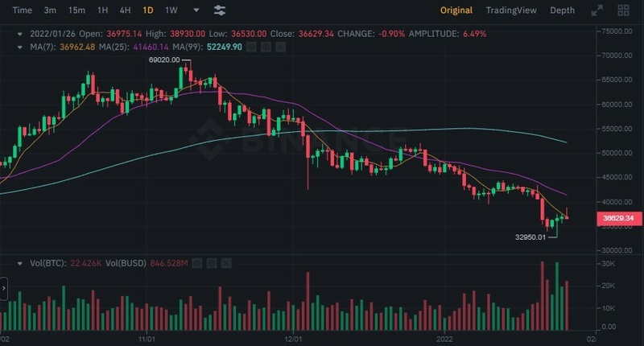Hide the volume bars with the eye icon
The image size is (644, 346).
coord(196,263)
